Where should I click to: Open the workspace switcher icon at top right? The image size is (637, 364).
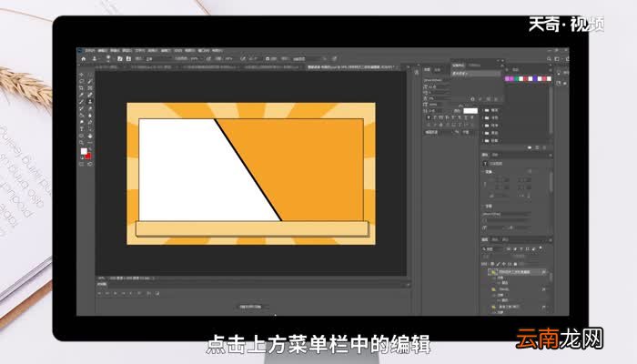point(557,59)
